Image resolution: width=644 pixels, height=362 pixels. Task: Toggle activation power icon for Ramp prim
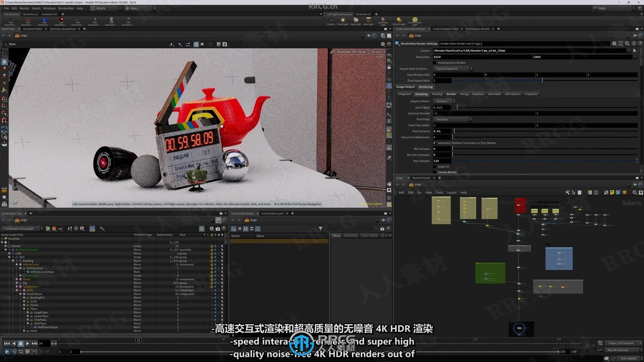[x=212, y=279]
